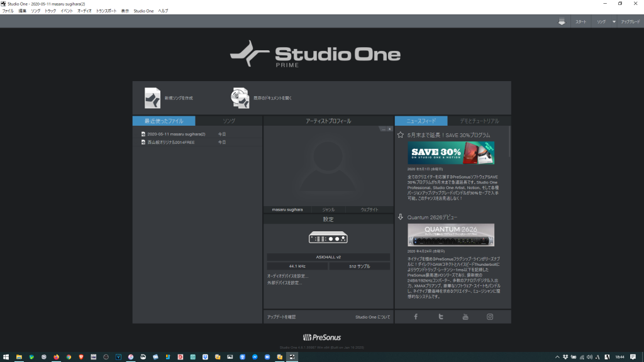
Task: Open the トランスポート menu
Action: (106, 11)
